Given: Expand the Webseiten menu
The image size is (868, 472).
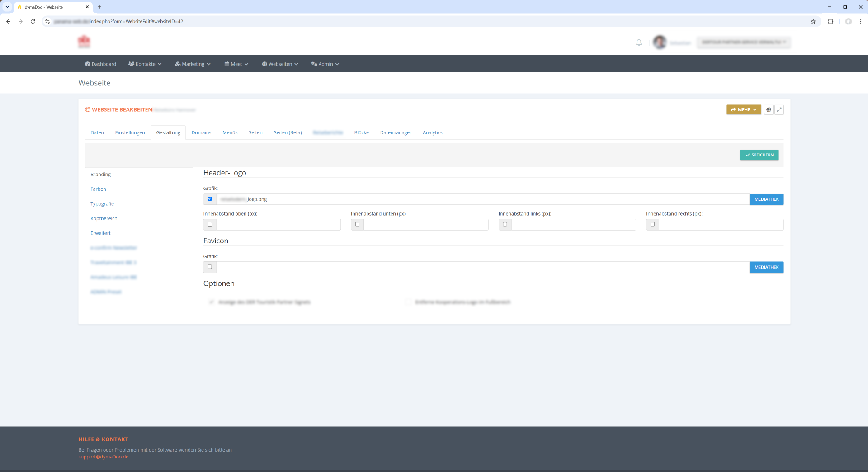Looking at the screenshot, I should (280, 64).
